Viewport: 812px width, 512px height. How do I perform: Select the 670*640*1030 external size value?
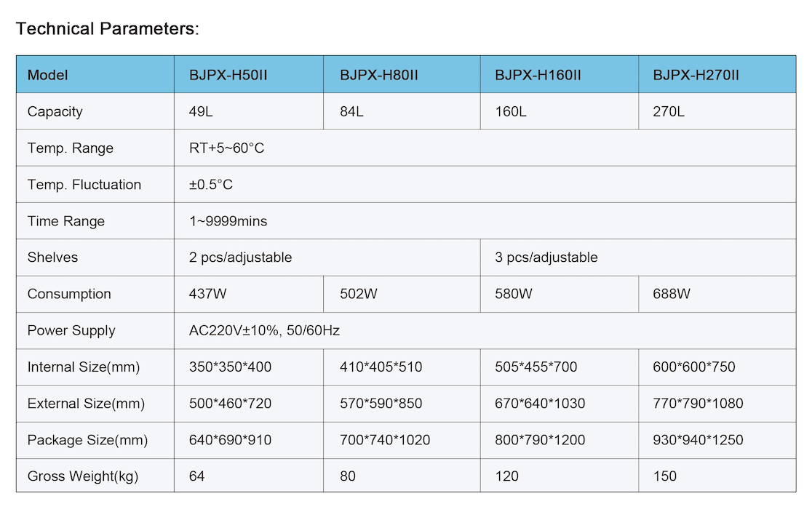(x=540, y=404)
